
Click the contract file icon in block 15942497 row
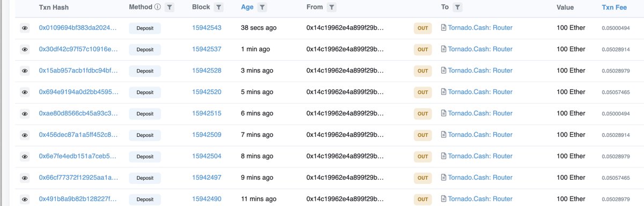[444, 178]
